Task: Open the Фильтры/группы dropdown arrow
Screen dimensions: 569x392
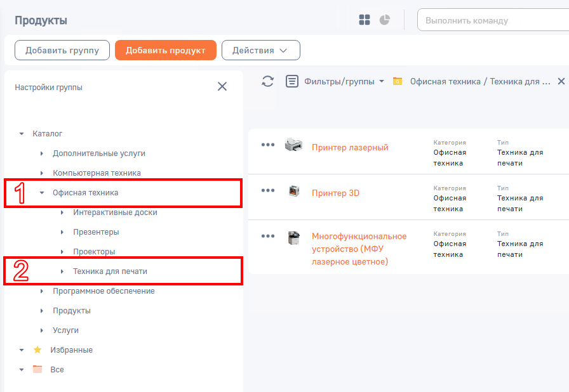Action: point(382,82)
